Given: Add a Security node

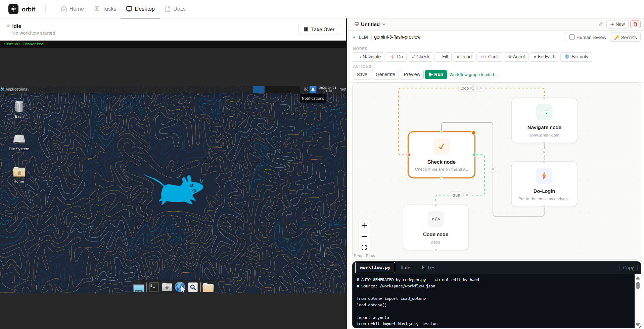Looking at the screenshot, I should click(x=576, y=57).
